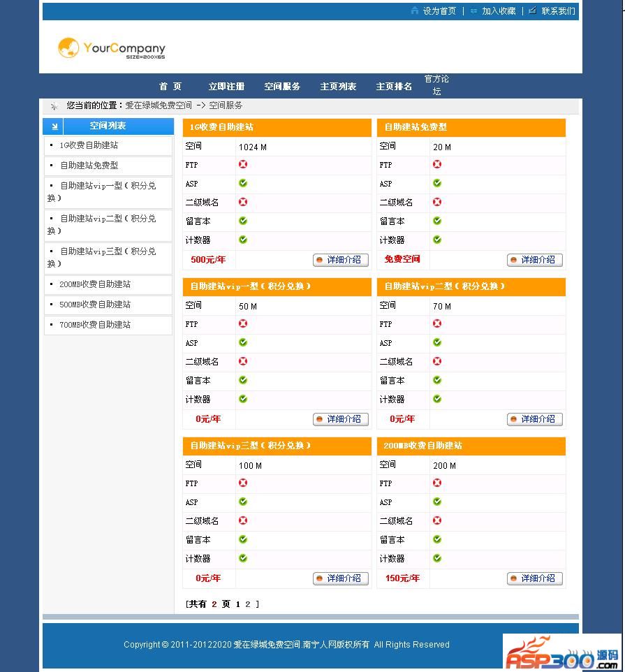This screenshot has width=625, height=672.
Task: Go to page 1 in pagination
Action: click(x=237, y=604)
